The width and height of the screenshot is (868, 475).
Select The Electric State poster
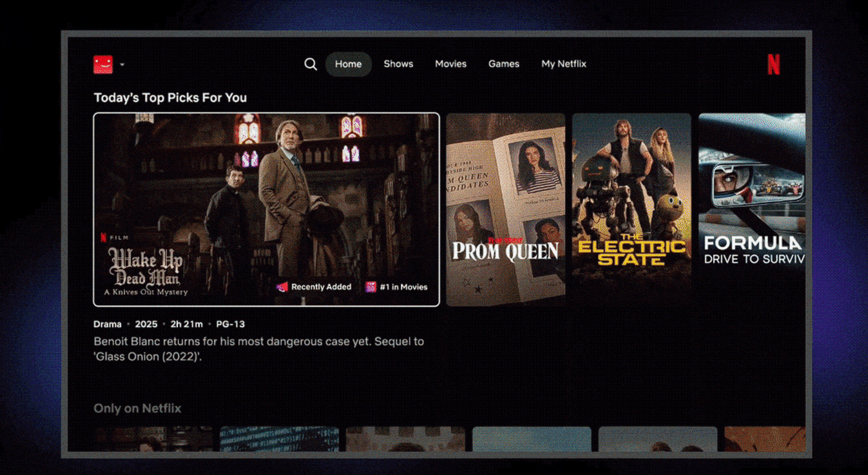[632, 209]
